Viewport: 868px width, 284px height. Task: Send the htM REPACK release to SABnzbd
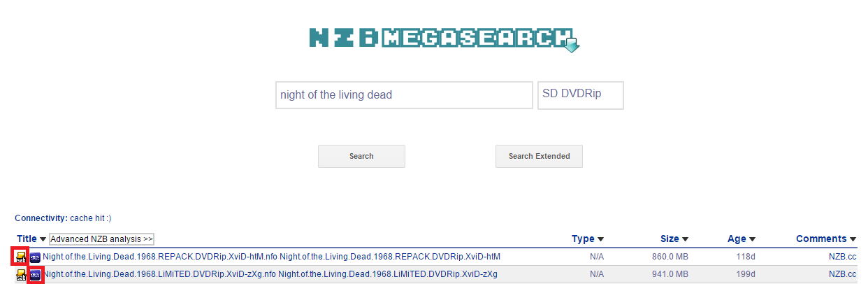click(21, 257)
